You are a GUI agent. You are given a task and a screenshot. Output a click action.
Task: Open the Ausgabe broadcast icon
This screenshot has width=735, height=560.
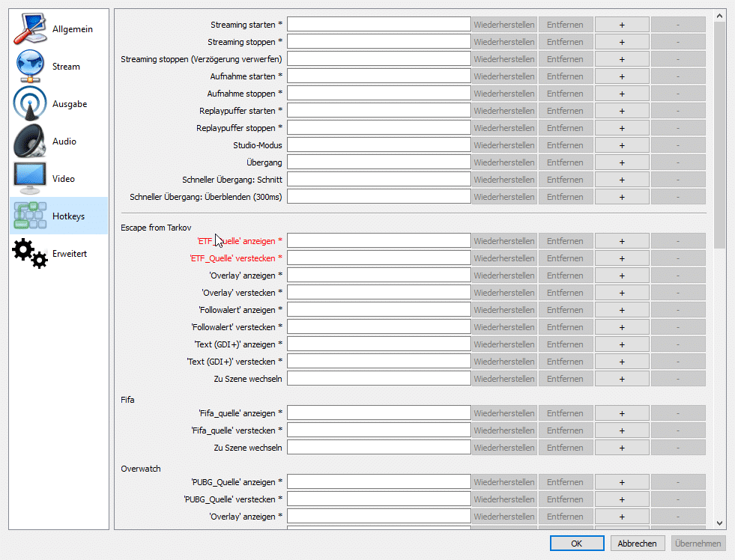coord(30,104)
